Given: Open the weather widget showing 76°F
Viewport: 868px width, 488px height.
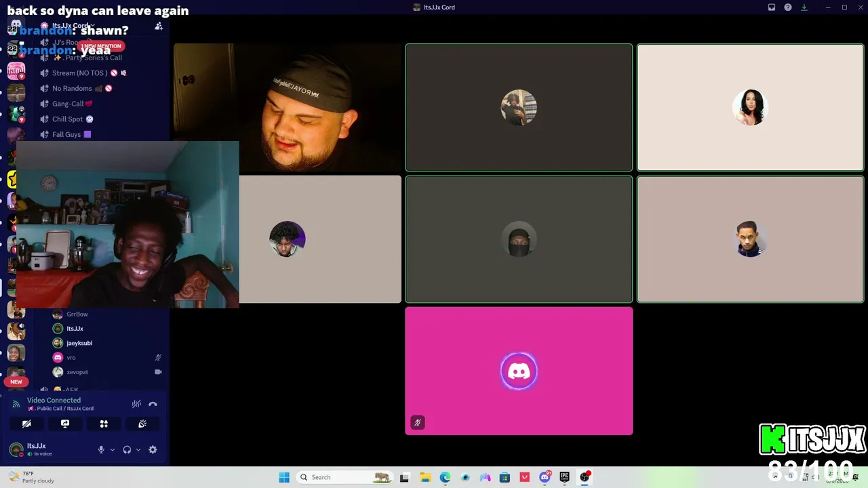Looking at the screenshot, I should tap(31, 477).
